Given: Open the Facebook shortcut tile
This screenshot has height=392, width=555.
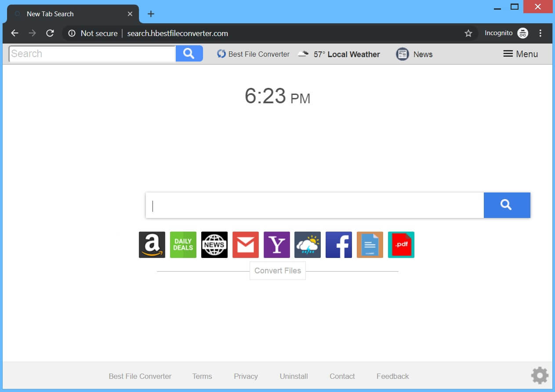Looking at the screenshot, I should (x=339, y=245).
